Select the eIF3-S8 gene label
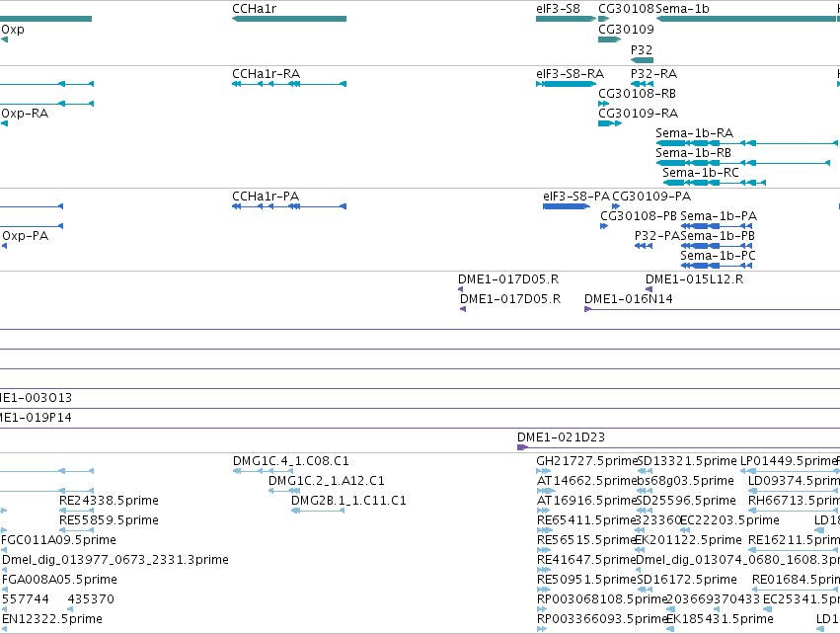Image resolution: width=840 pixels, height=634 pixels. [558, 9]
